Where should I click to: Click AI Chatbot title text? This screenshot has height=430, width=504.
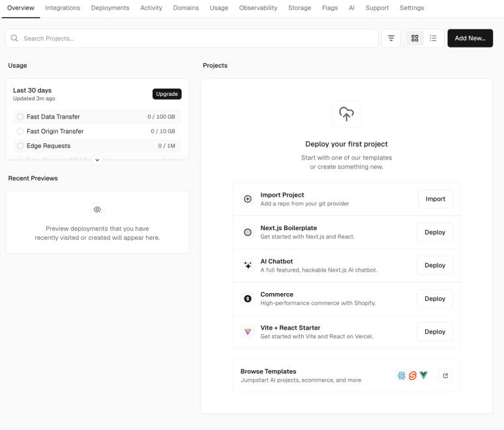click(x=276, y=261)
